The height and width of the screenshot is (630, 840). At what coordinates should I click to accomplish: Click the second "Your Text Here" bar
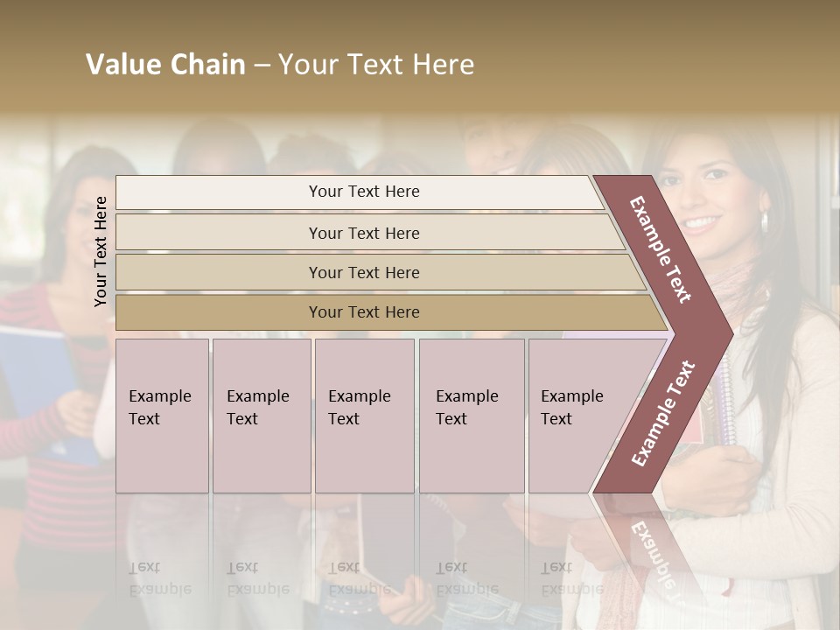[363, 233]
